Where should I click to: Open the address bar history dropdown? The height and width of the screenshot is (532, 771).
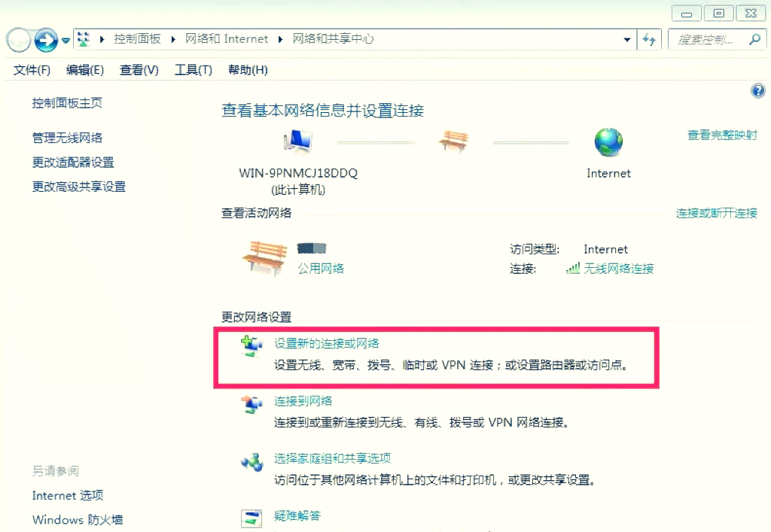[x=627, y=39]
